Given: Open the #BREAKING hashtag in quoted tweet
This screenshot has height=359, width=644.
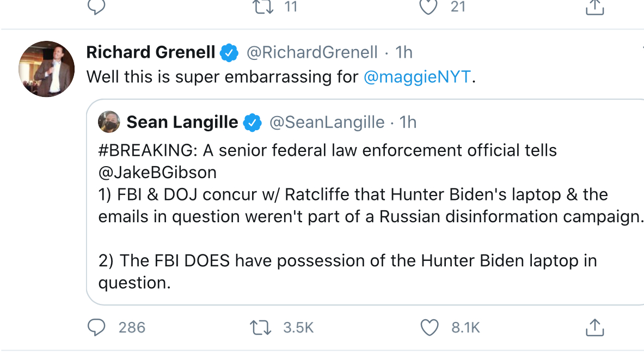Looking at the screenshot, I should tap(145, 150).
